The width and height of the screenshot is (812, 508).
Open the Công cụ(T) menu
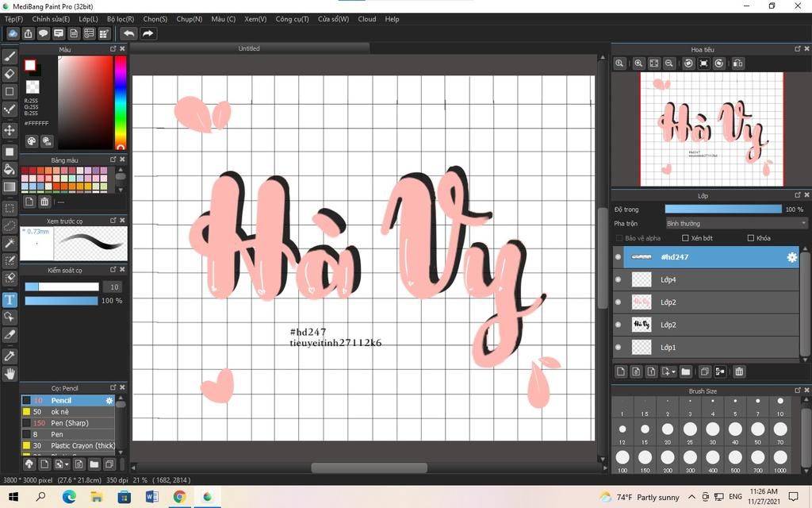tap(292, 19)
